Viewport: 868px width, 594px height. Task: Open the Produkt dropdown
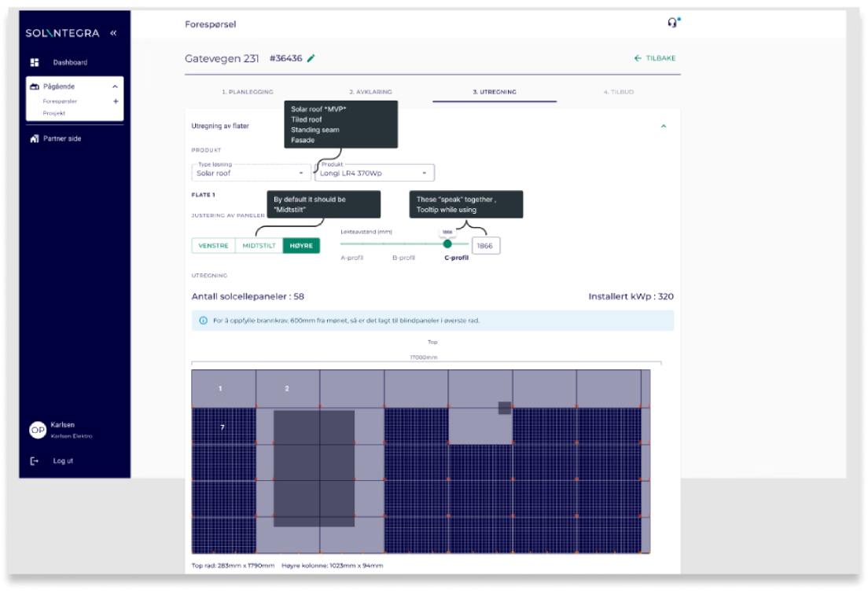(x=374, y=173)
